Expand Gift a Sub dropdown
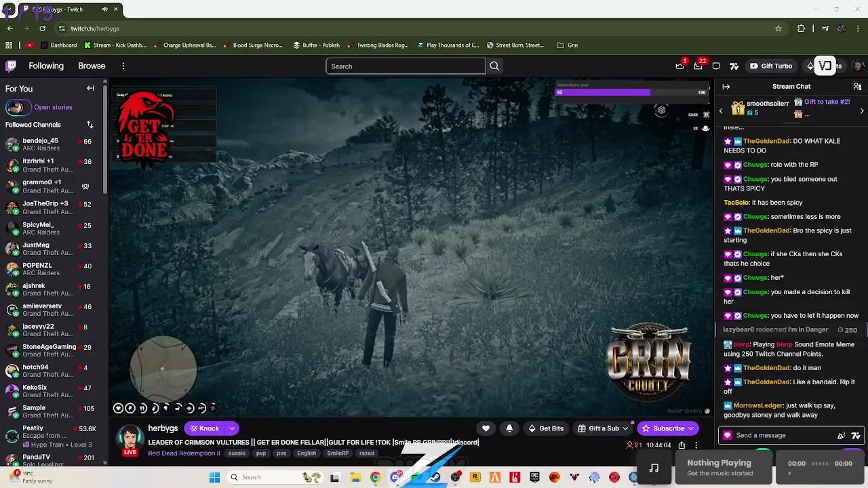This screenshot has height=488, width=868. (625, 428)
